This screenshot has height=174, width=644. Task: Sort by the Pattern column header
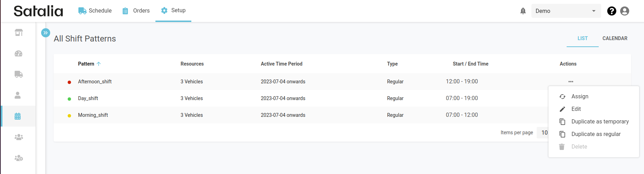pyautogui.click(x=86, y=64)
